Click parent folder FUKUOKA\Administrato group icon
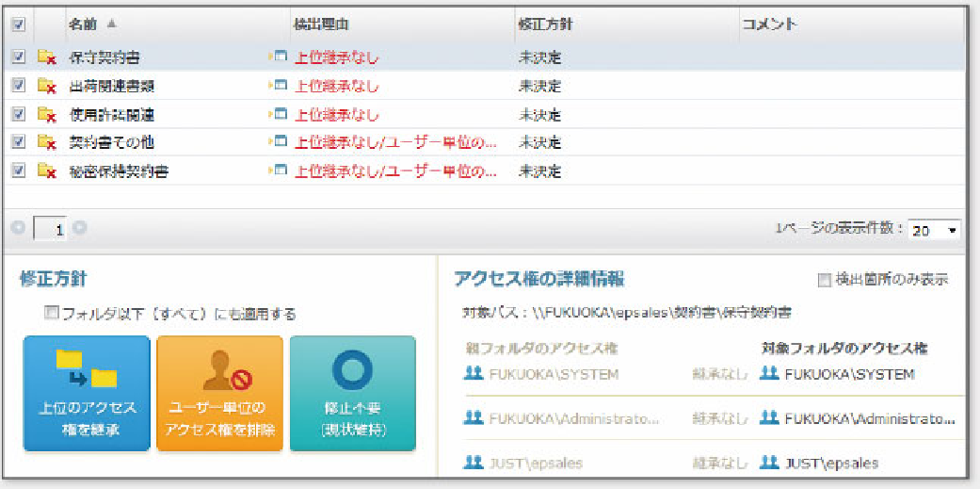Image resolution: width=980 pixels, height=489 pixels. tap(474, 418)
